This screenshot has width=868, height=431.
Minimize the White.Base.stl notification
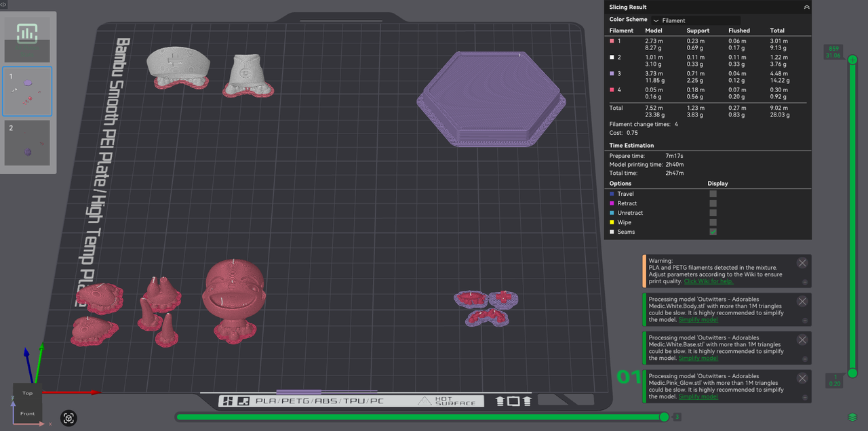pos(805,359)
